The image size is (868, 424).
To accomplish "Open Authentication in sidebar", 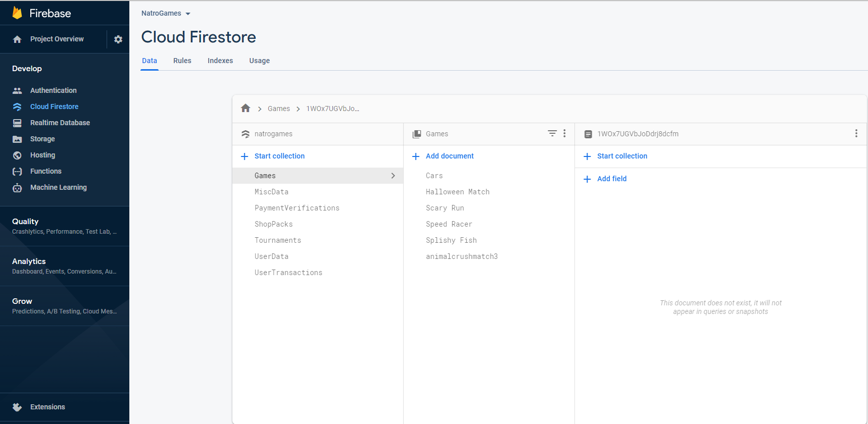I will pyautogui.click(x=54, y=90).
